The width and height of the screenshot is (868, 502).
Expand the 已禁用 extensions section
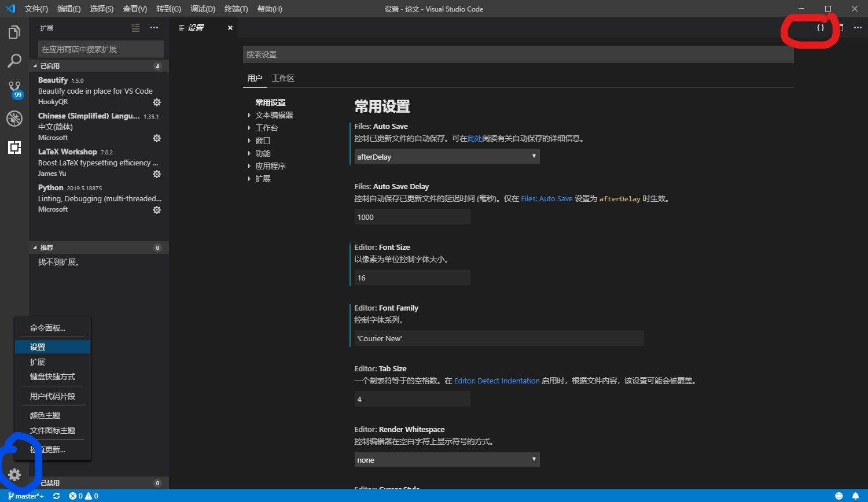coord(99,483)
